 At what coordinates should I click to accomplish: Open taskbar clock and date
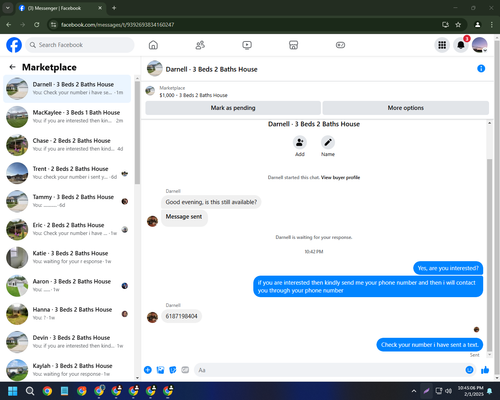(470, 391)
